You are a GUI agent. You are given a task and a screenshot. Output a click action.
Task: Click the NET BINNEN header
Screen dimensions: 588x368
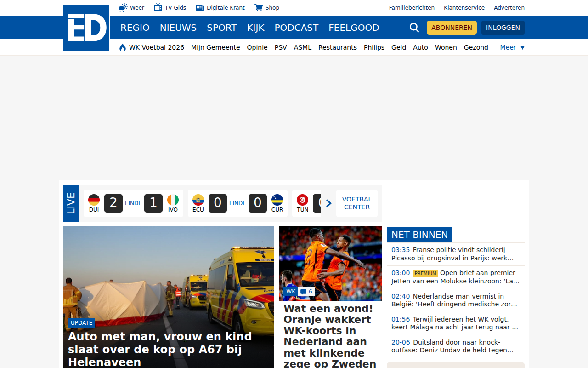coord(419,235)
